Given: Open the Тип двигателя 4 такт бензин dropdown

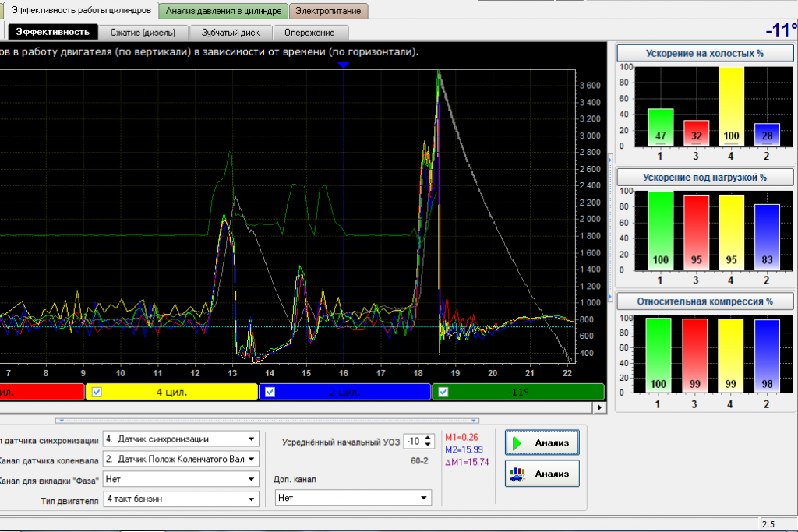Looking at the screenshot, I should [181, 499].
